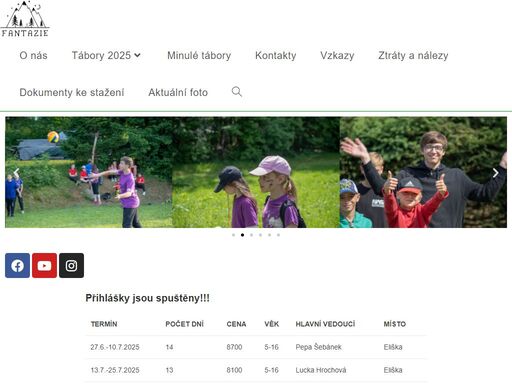The height and width of the screenshot is (384, 512).
Task: Show previous slide with left arrow
Action: tap(16, 173)
